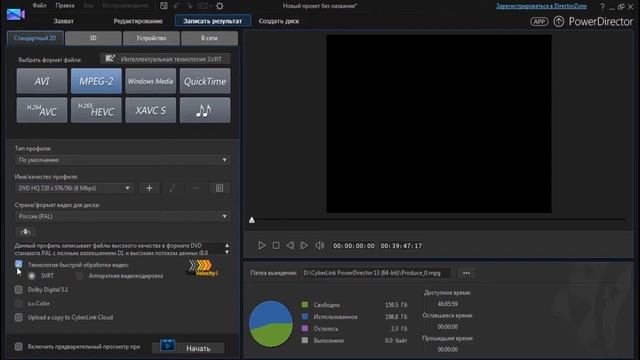Enable preview during production checkbox
640x360 pixels.
[x=19, y=347]
